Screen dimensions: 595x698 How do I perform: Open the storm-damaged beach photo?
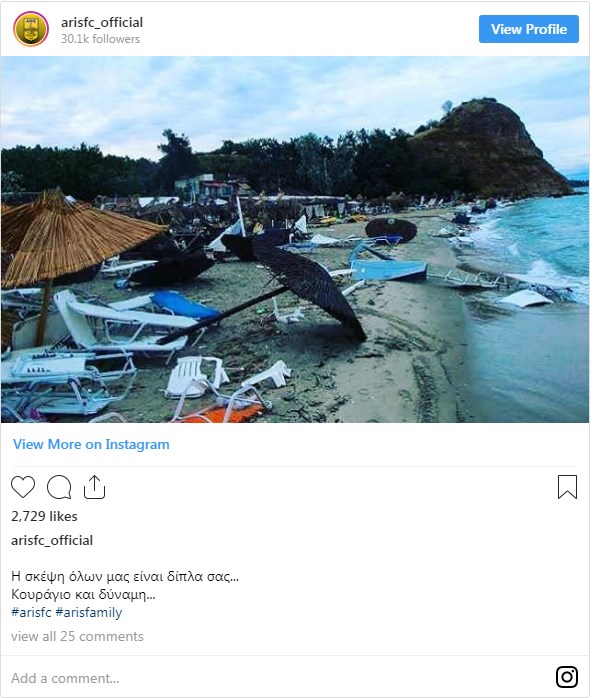pyautogui.click(x=295, y=239)
